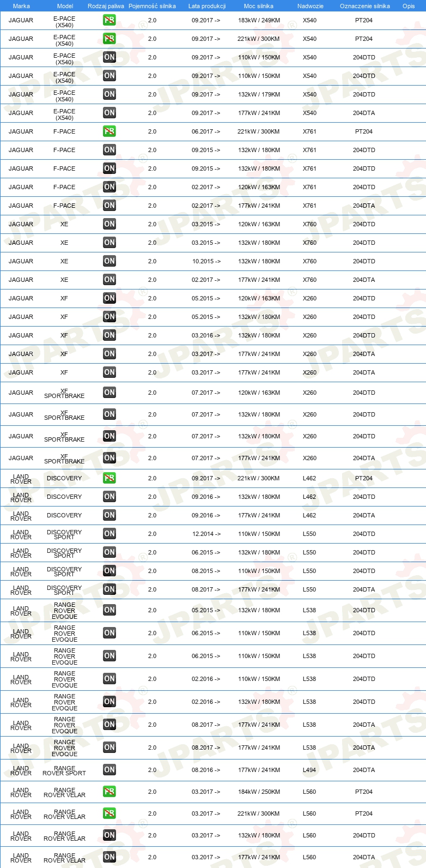The height and width of the screenshot is (868, 426).
Task: Click diesel ON icon in XF 03.2016 row
Action: (109, 335)
